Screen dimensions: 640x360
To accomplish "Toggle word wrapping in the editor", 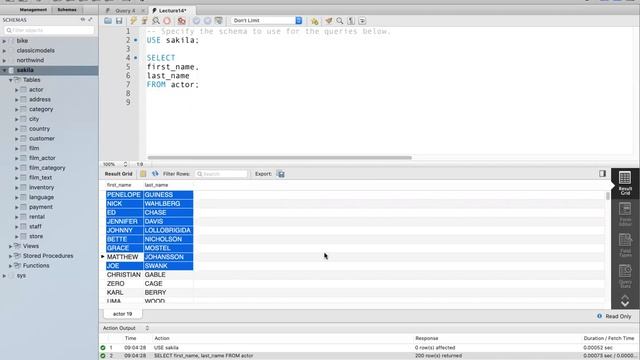I will tap(362, 20).
